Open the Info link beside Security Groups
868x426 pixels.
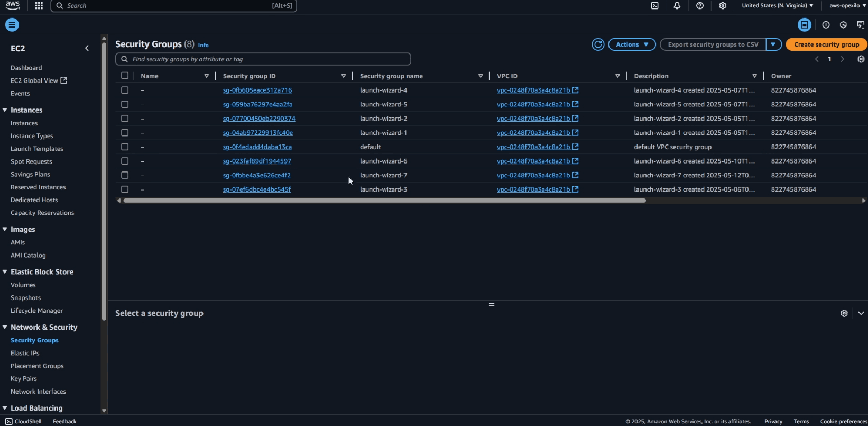[204, 45]
